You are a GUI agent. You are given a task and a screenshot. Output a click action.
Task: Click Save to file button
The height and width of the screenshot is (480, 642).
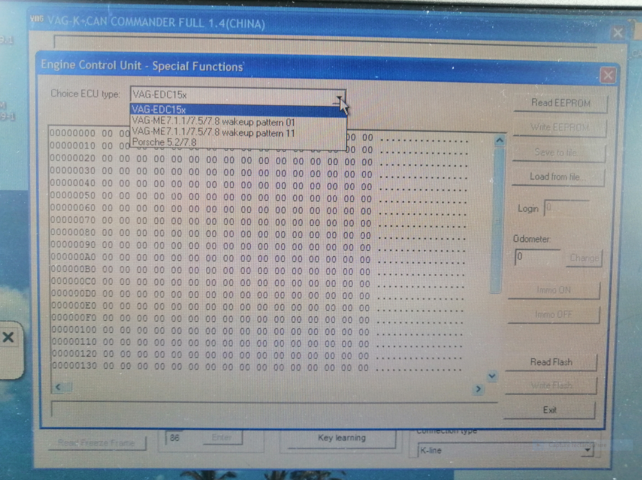[558, 152]
